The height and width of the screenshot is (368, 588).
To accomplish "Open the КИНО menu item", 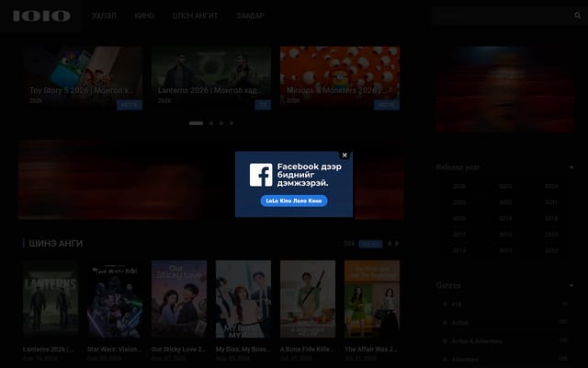I will (x=144, y=16).
